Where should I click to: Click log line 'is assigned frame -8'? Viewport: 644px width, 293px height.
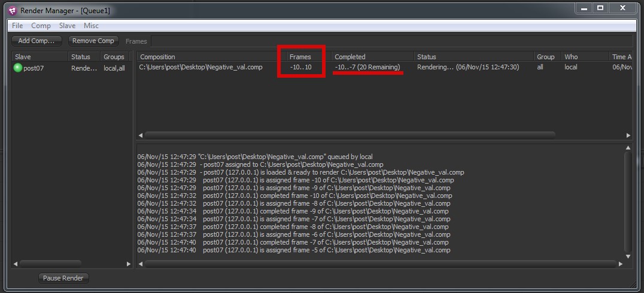[294, 203]
